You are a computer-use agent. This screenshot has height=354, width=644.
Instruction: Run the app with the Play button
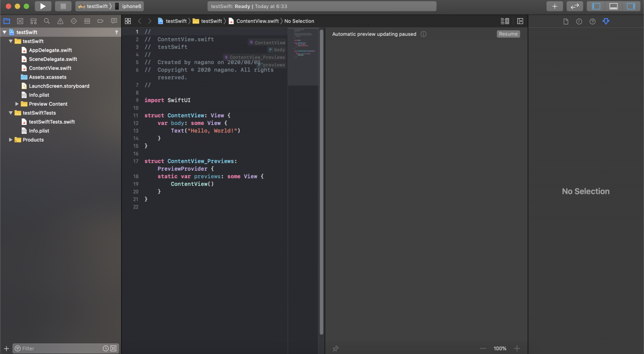[43, 6]
